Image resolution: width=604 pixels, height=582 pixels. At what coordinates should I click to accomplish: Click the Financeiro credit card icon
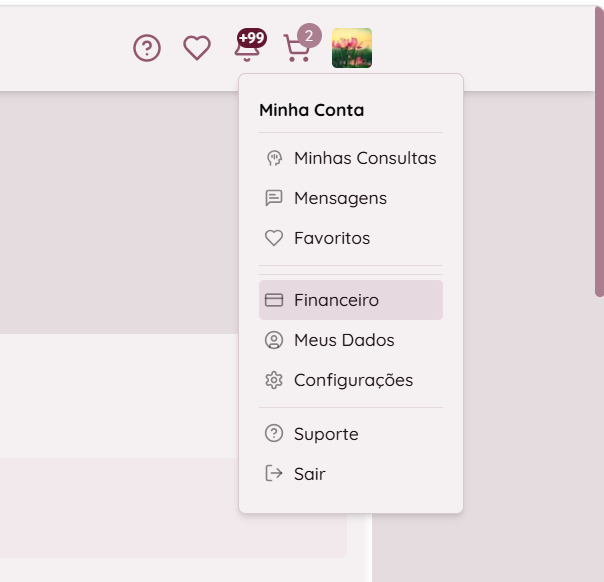point(274,300)
